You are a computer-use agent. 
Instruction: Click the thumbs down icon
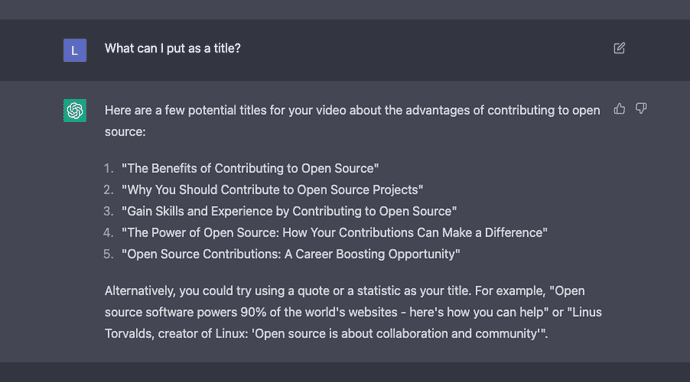(x=641, y=109)
